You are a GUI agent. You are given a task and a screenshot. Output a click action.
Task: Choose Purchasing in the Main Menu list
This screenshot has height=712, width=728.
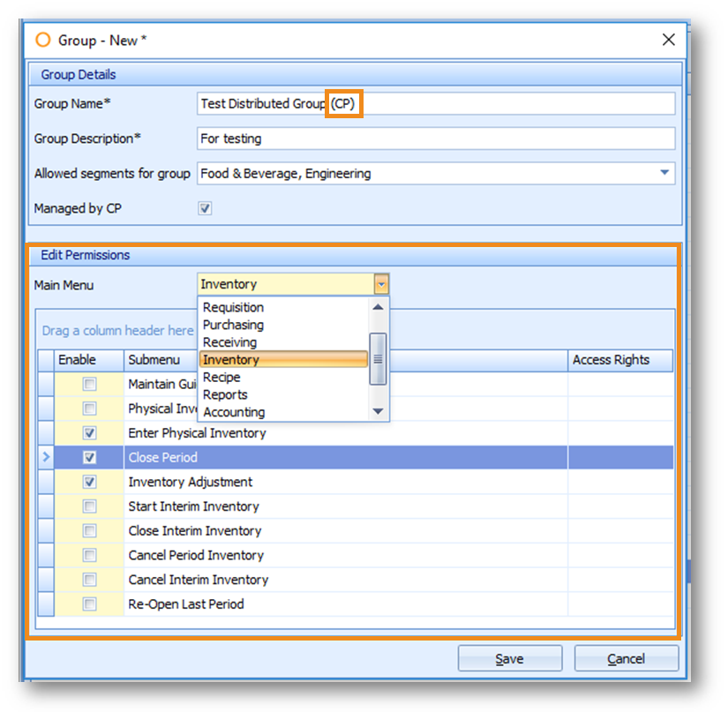click(x=233, y=325)
